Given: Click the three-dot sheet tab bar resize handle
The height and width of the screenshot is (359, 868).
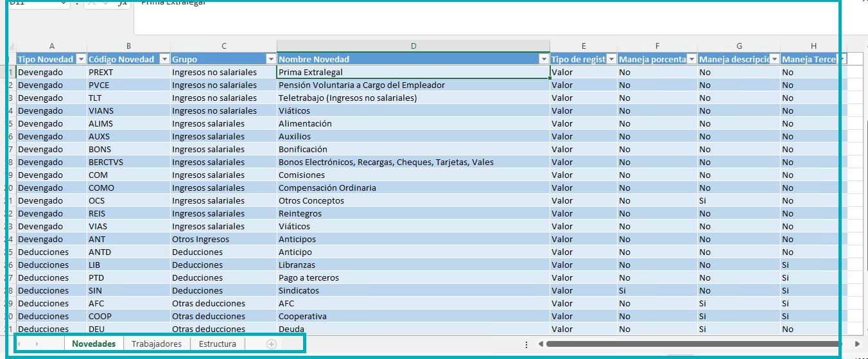Looking at the screenshot, I should 526,344.
